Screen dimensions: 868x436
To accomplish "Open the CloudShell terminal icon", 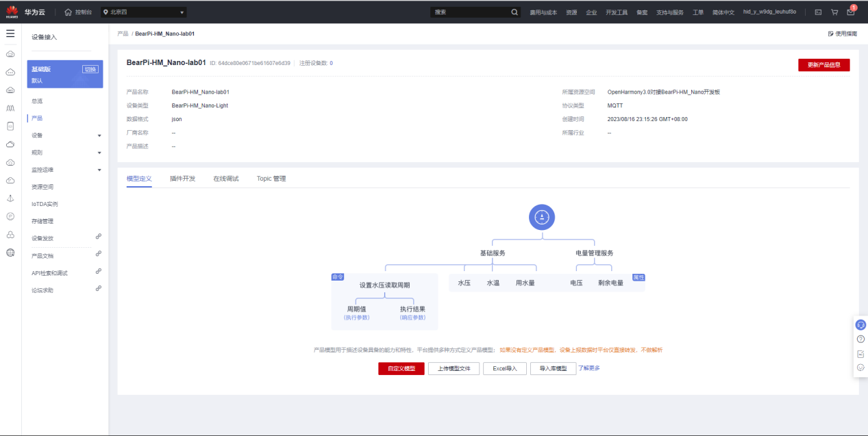I will point(818,12).
